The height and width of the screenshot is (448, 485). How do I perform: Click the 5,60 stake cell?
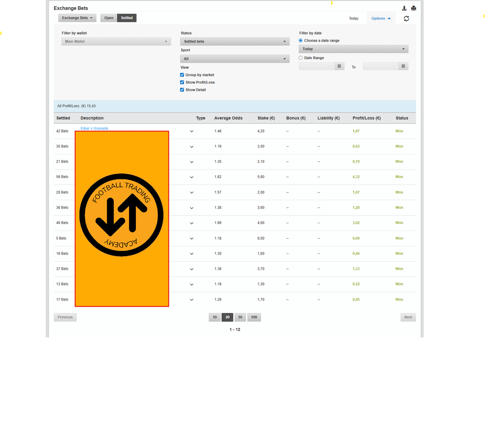[x=261, y=177]
